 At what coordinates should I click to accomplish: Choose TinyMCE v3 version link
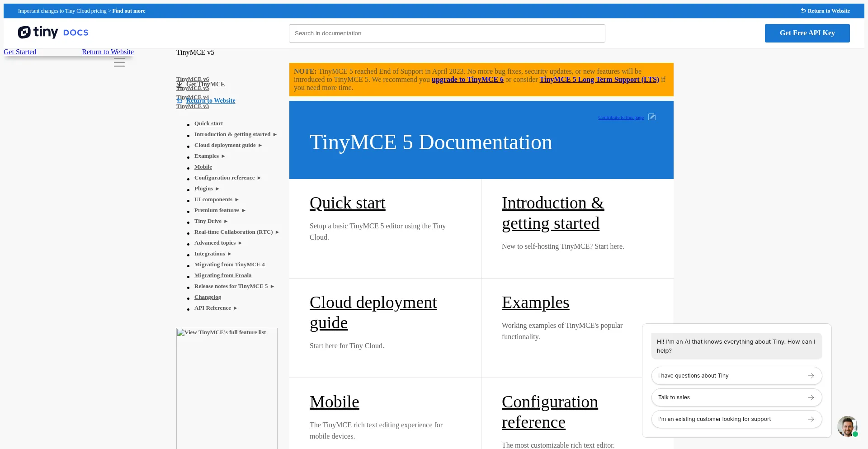(x=193, y=106)
